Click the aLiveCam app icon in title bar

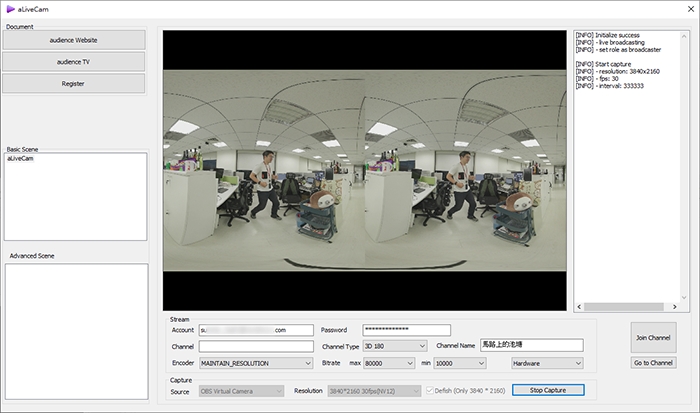[9, 8]
